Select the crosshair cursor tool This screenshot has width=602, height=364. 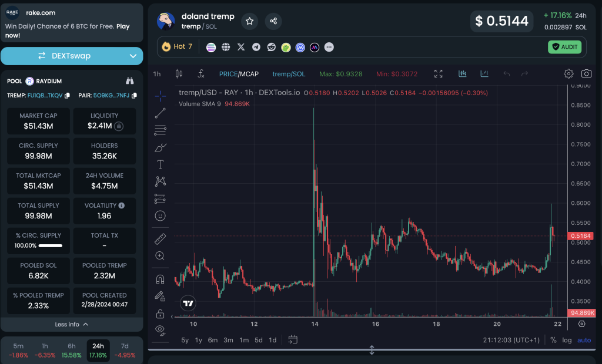(160, 96)
